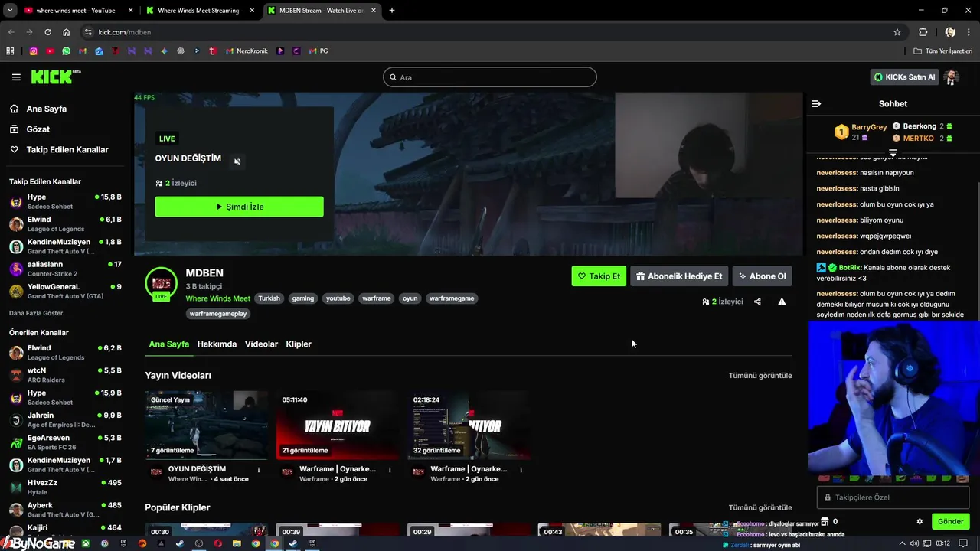The image size is (980, 551).
Task: Switch to Klipler tab
Action: tap(299, 344)
